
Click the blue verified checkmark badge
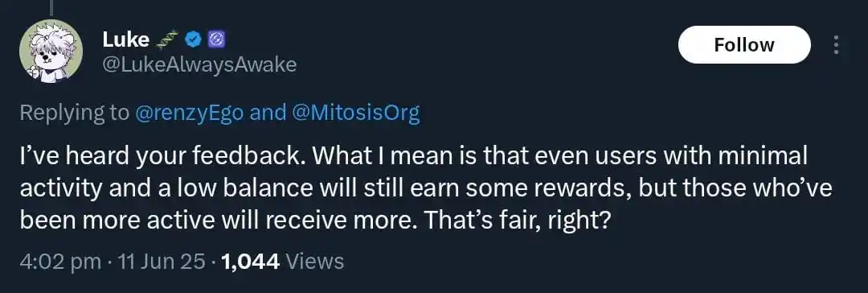point(193,39)
